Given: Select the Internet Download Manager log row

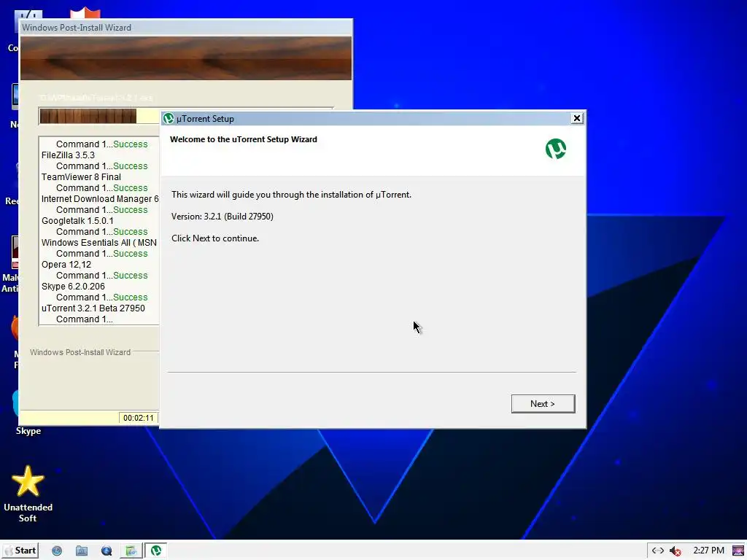Looking at the screenshot, I should point(99,199).
